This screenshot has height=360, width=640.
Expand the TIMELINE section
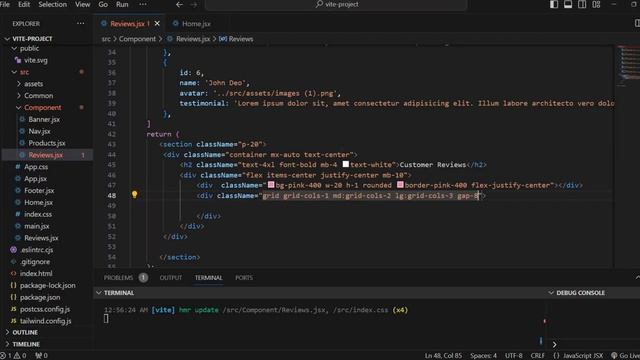(26, 344)
